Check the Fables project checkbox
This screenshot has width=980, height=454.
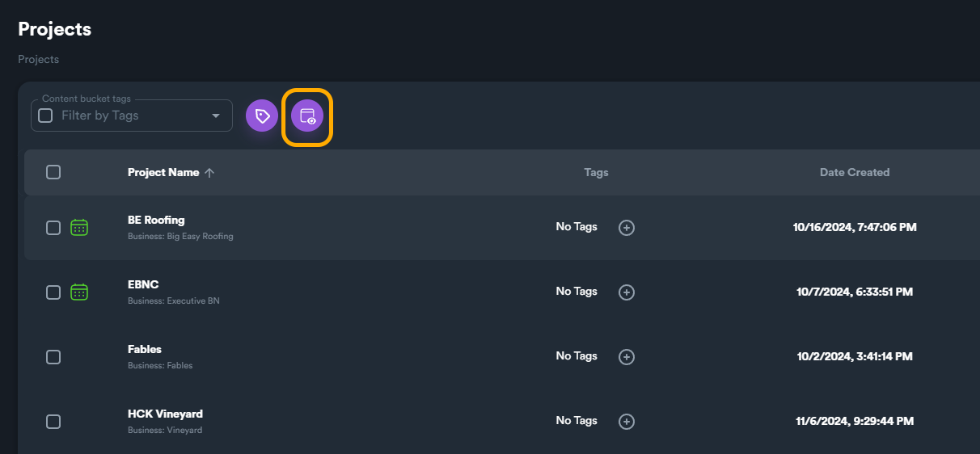click(53, 357)
